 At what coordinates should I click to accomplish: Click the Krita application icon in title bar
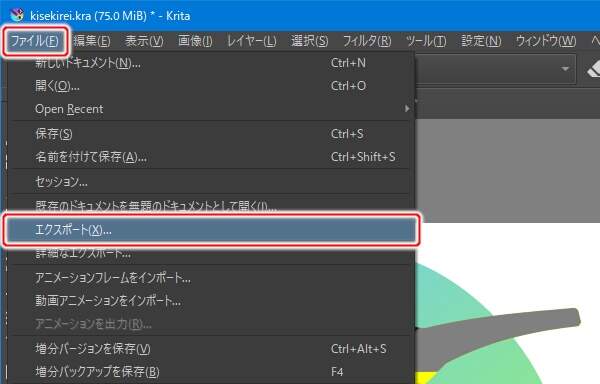[17, 15]
